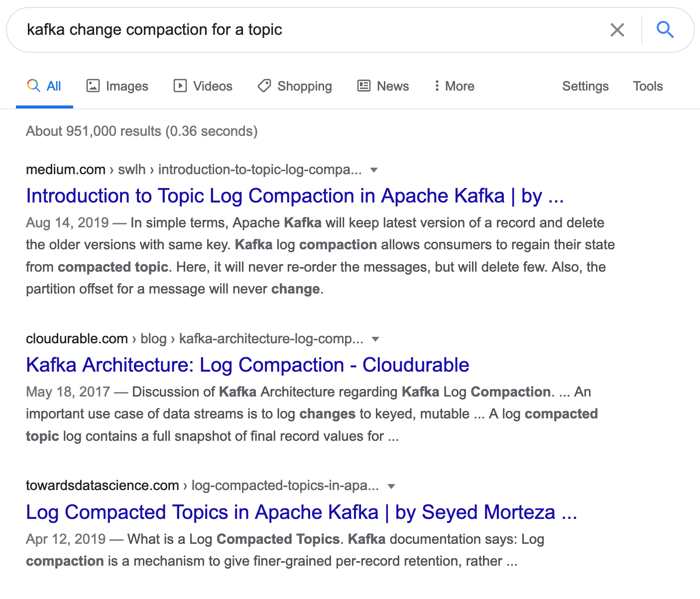The width and height of the screenshot is (700, 599).
Task: Open search Settings
Action: 585,86
